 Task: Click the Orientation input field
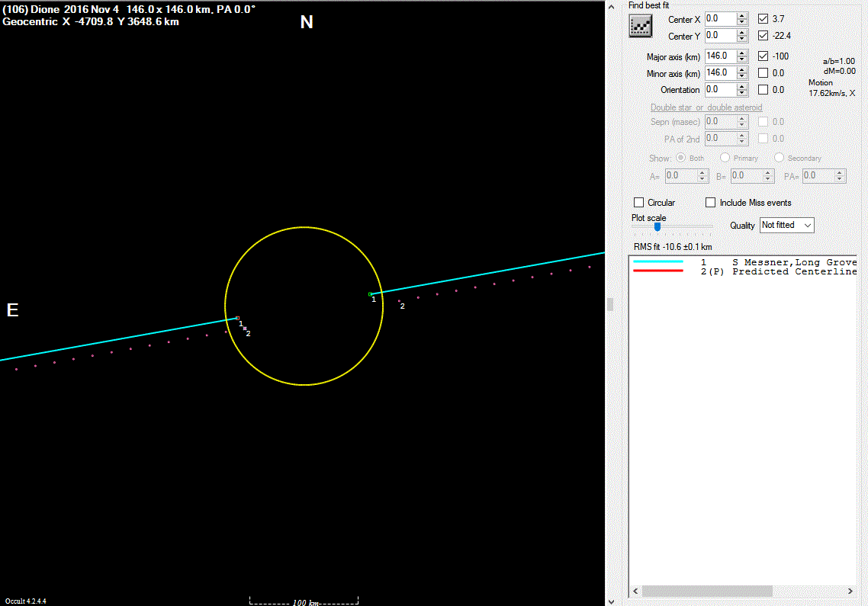click(721, 89)
